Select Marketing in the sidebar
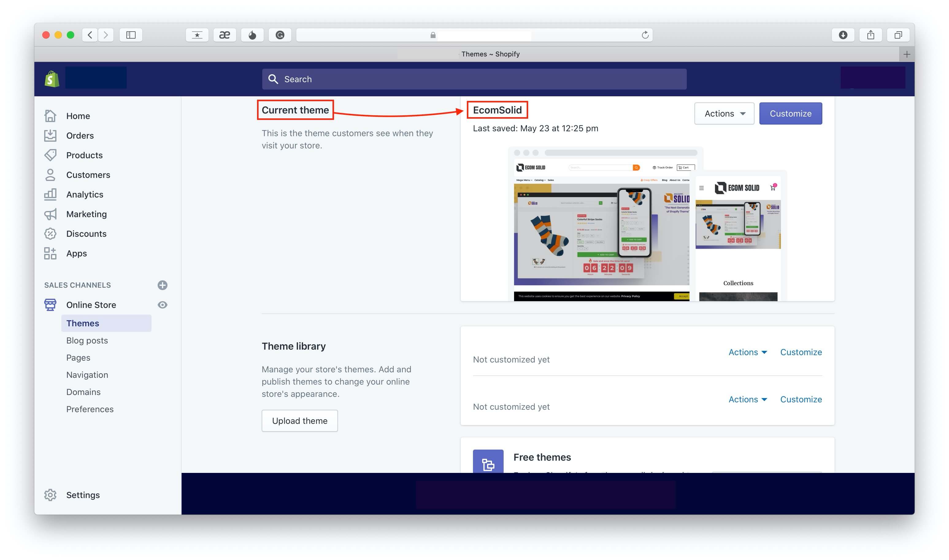Screen dimensions: 949x560 click(87, 214)
